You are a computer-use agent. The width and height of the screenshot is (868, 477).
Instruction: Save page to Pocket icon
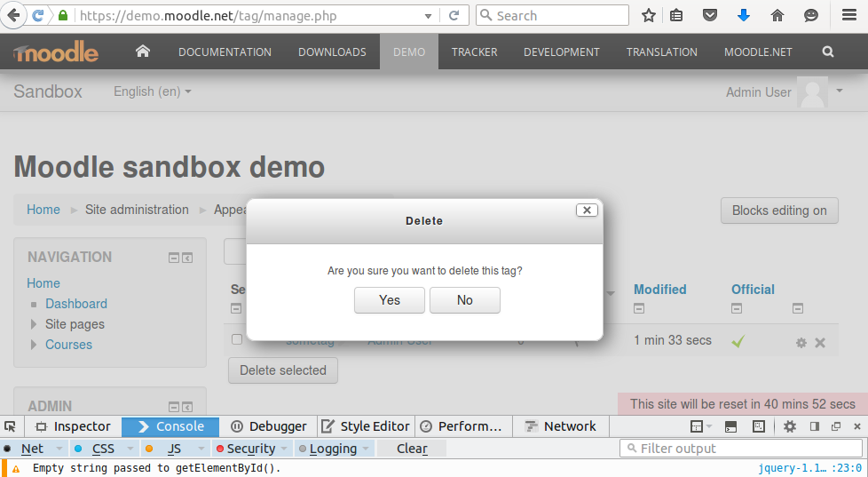coord(710,15)
